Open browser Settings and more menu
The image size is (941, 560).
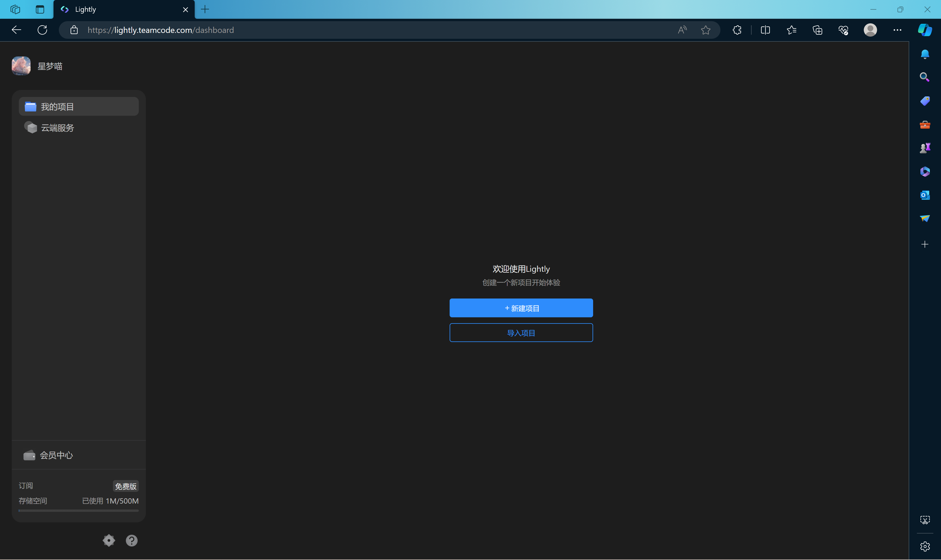coord(897,30)
